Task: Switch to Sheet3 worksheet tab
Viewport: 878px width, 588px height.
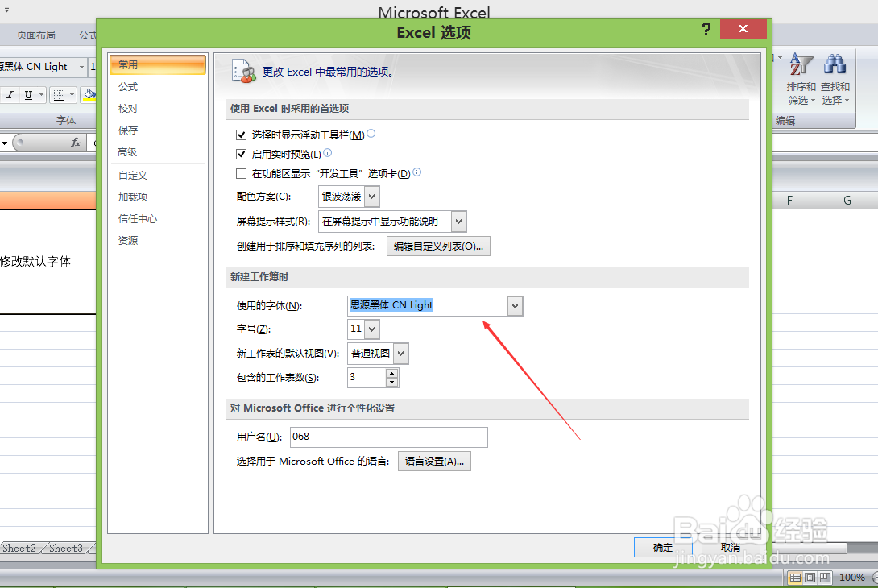Action: tap(66, 549)
